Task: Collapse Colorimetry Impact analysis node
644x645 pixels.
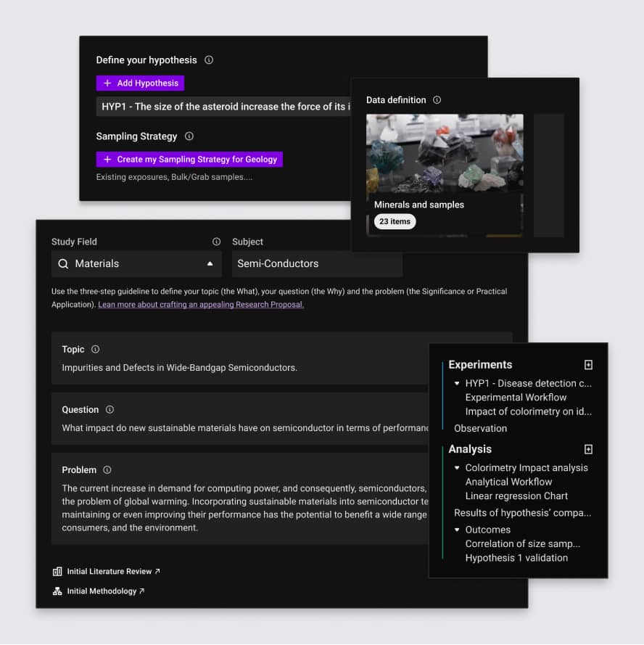Action: (457, 468)
